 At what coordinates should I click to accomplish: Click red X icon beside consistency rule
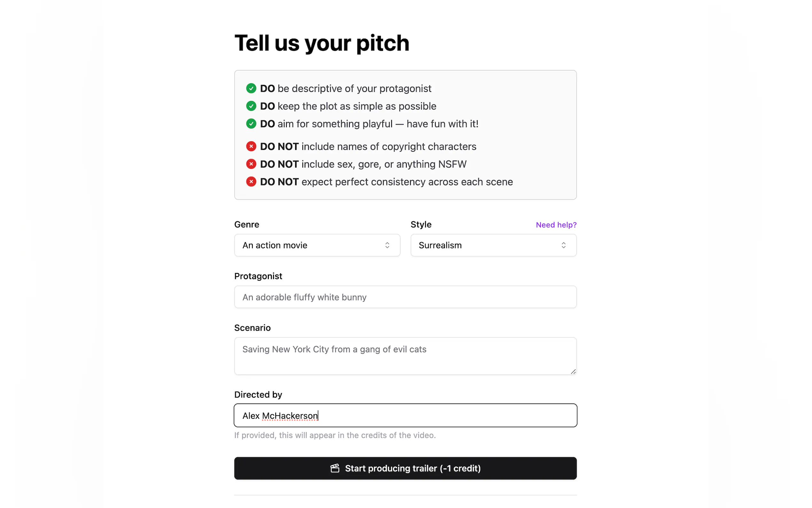(251, 182)
